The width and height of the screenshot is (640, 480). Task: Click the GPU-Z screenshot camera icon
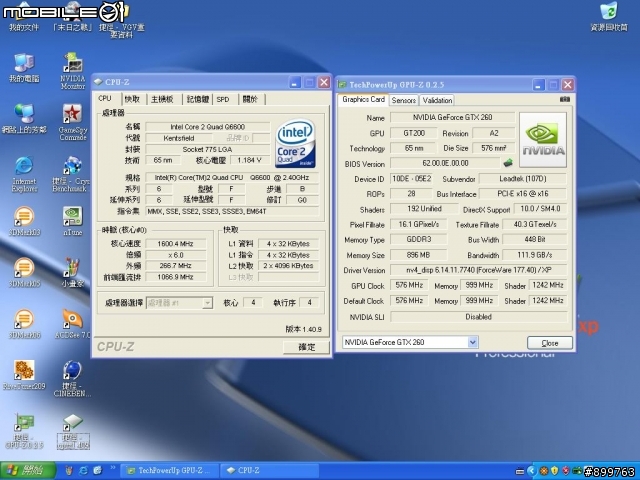click(564, 99)
